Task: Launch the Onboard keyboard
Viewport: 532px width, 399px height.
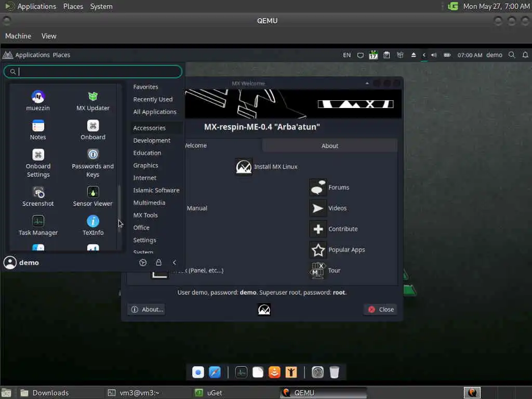Action: 92,130
